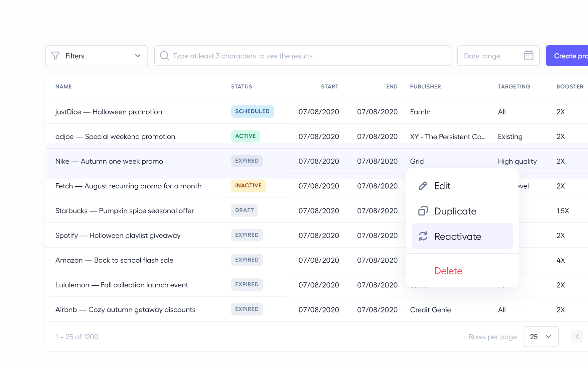Click the Date range field

click(498, 56)
